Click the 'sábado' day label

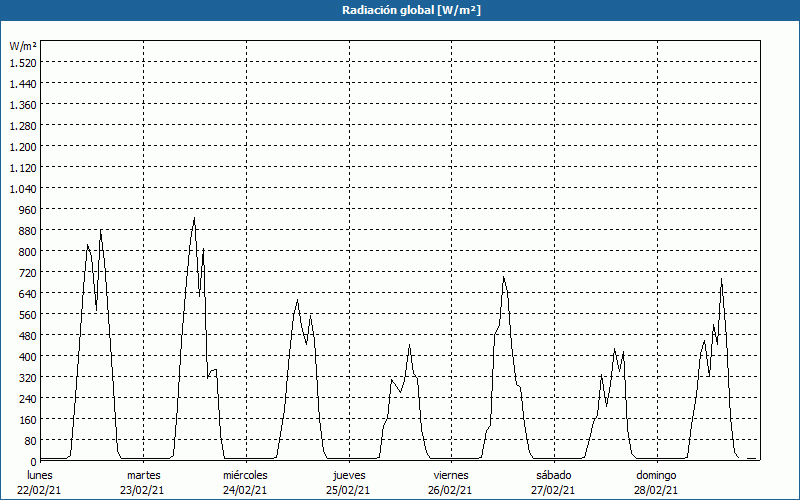(554, 475)
